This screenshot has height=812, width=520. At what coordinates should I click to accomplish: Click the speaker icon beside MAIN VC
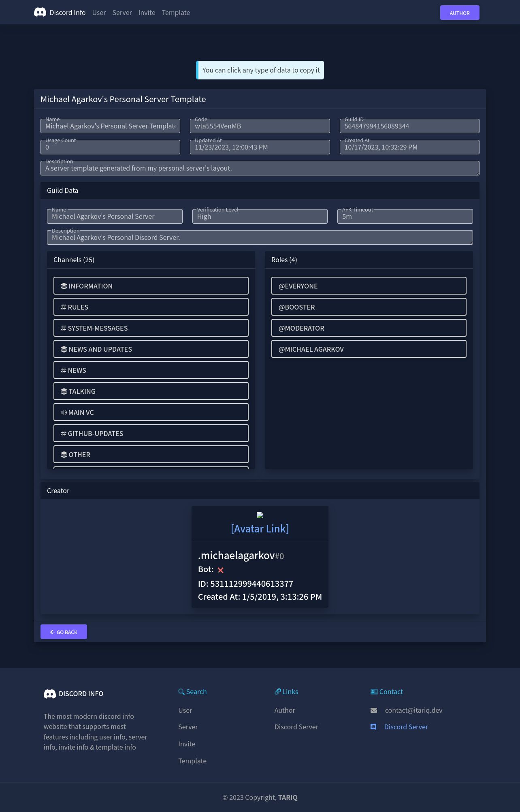click(64, 412)
